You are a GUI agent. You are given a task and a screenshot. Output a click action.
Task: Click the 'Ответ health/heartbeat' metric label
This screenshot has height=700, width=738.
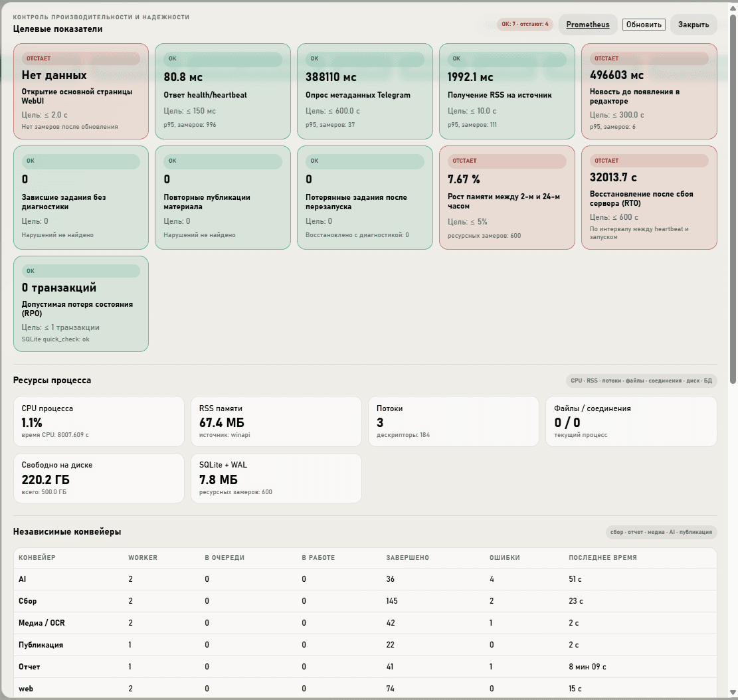(x=205, y=94)
